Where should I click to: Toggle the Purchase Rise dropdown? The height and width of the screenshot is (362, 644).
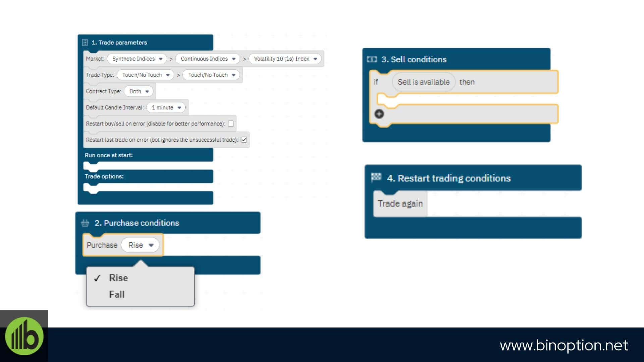[140, 245]
